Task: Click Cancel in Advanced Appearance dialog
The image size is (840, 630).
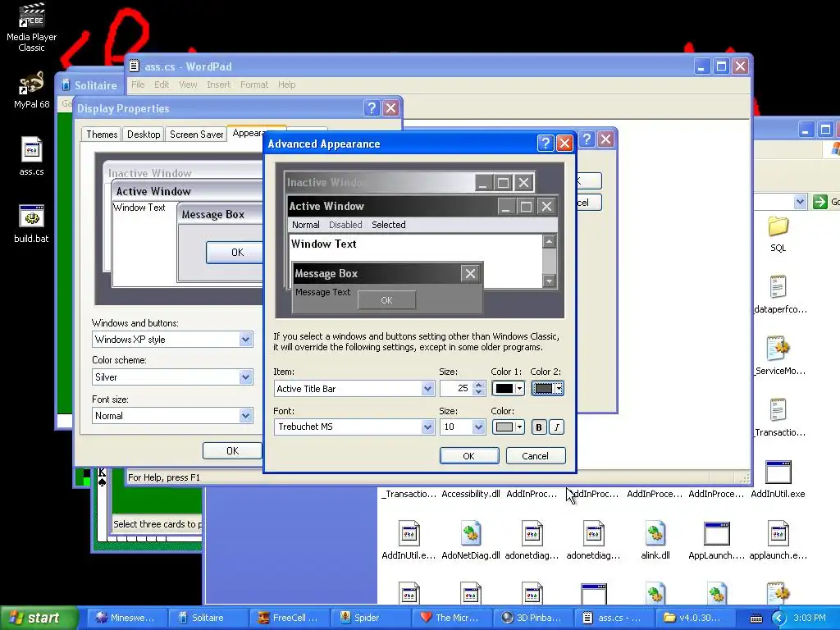Action: (x=535, y=456)
